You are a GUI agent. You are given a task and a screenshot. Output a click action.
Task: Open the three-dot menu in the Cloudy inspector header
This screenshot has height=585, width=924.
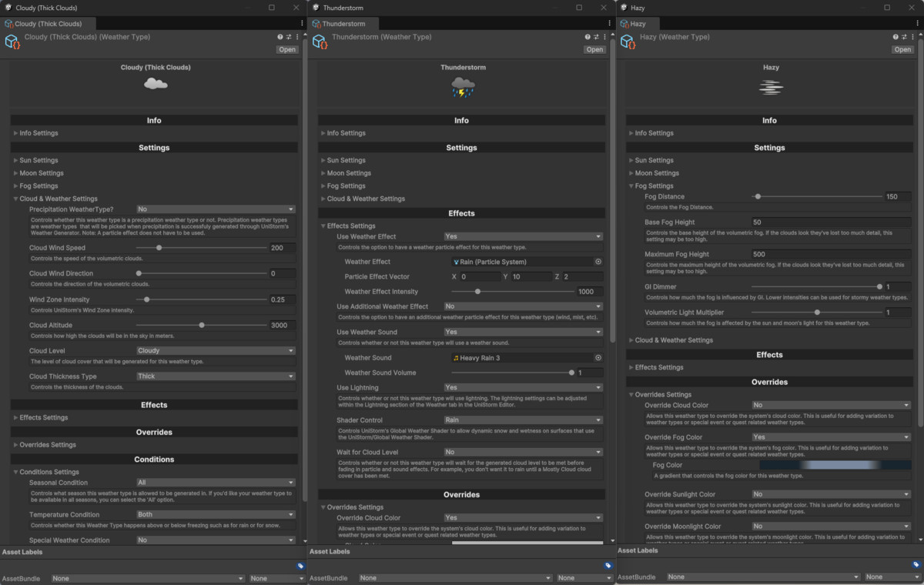click(297, 36)
